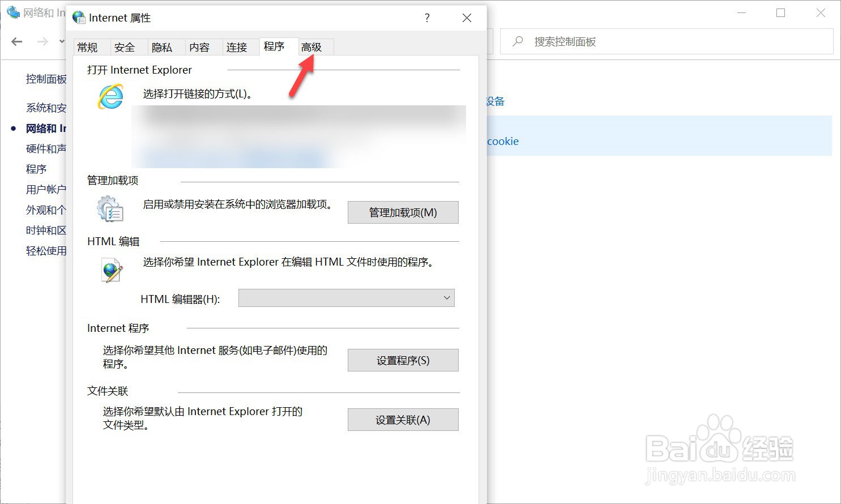Click the 选择打开链接的方式(L) label
The width and height of the screenshot is (841, 504).
pos(198,94)
